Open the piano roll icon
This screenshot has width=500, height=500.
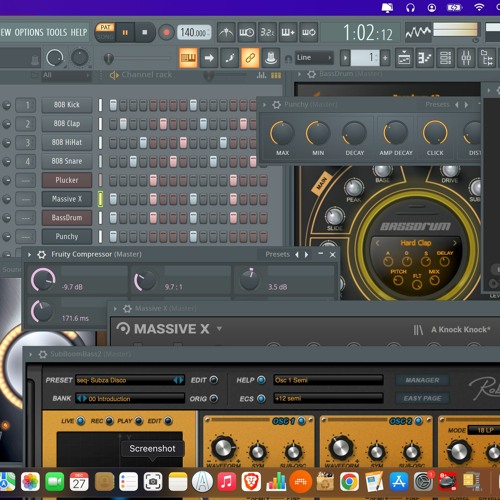(x=425, y=58)
